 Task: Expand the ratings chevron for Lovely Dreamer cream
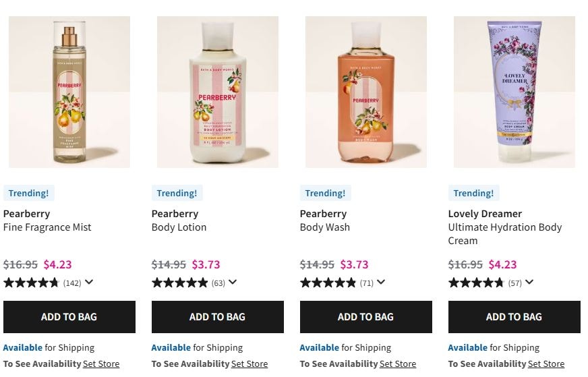(529, 283)
